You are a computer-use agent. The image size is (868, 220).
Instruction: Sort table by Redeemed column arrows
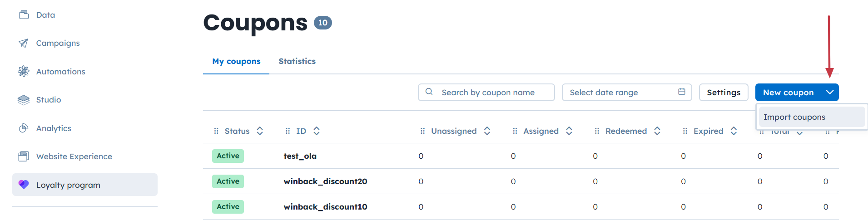point(657,131)
